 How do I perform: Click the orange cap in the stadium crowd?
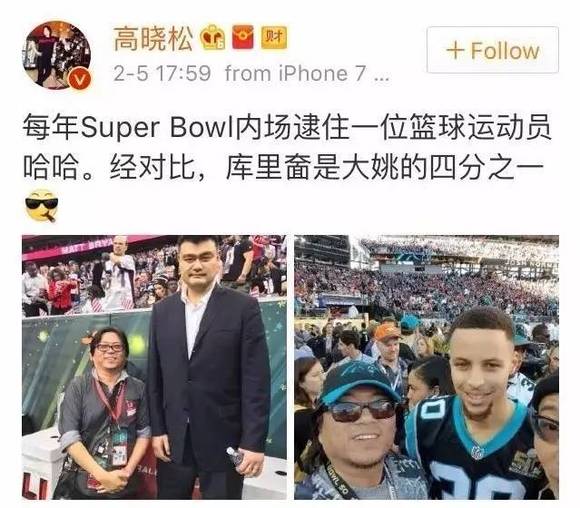tap(386, 332)
